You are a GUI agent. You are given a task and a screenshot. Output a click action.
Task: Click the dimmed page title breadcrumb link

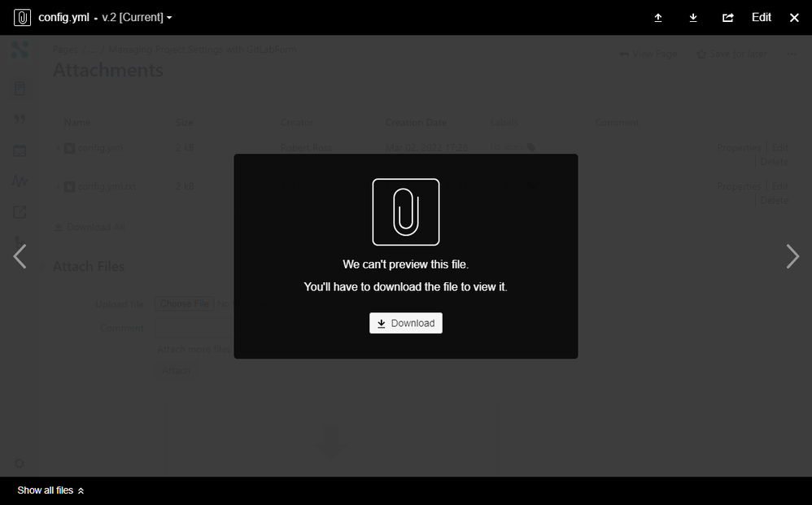pyautogui.click(x=203, y=49)
